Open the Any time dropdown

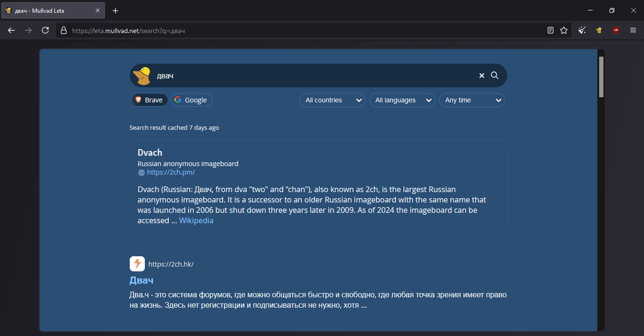pyautogui.click(x=472, y=100)
